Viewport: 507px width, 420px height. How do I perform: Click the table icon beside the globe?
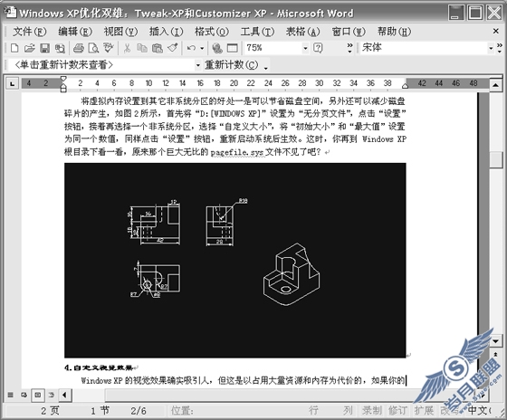(232, 48)
